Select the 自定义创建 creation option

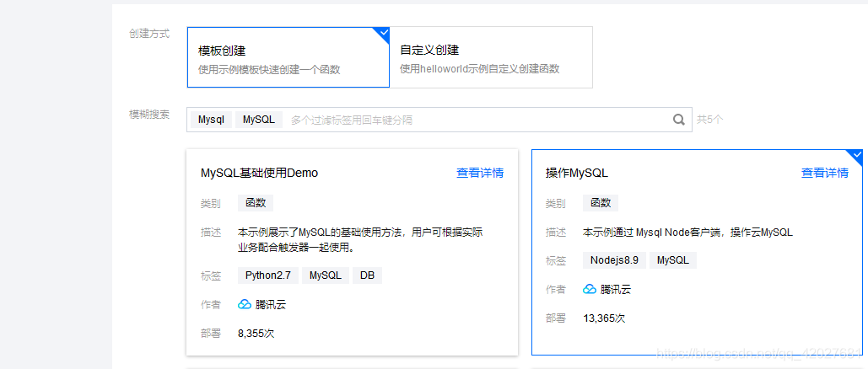[491, 57]
